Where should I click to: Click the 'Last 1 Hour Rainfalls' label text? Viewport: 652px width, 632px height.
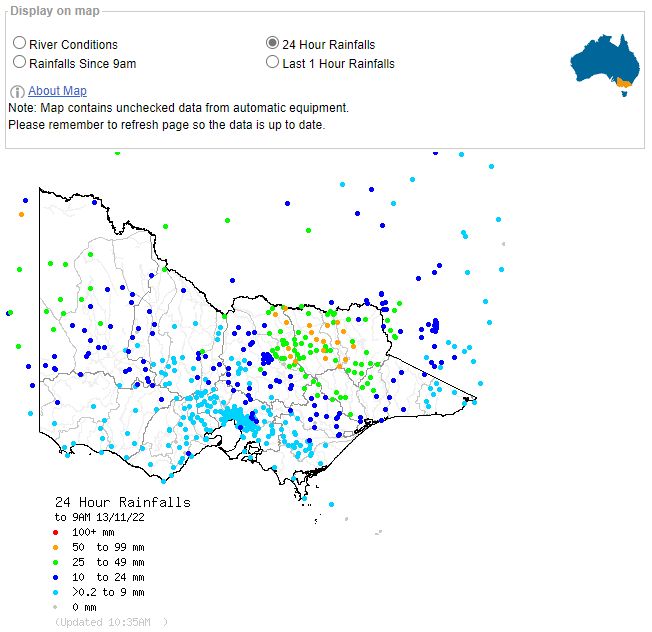click(338, 64)
